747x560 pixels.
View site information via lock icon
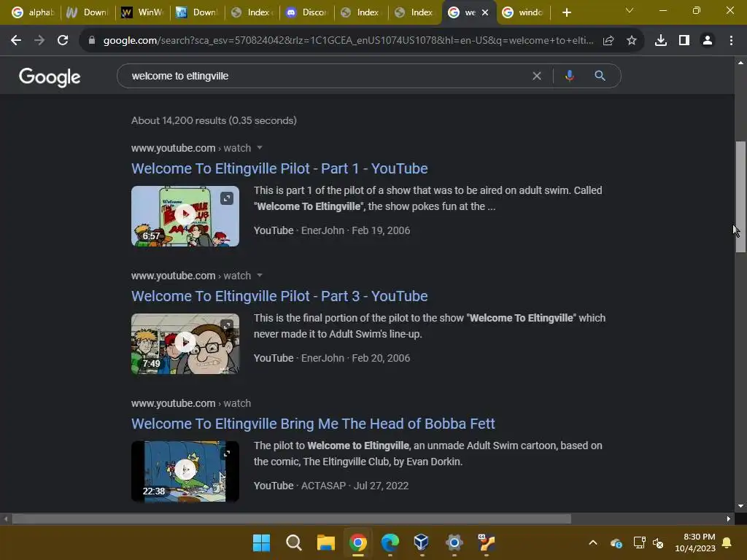coord(92,41)
